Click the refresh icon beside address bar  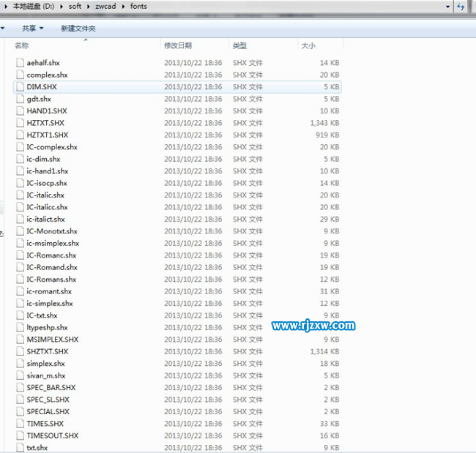click(x=461, y=7)
